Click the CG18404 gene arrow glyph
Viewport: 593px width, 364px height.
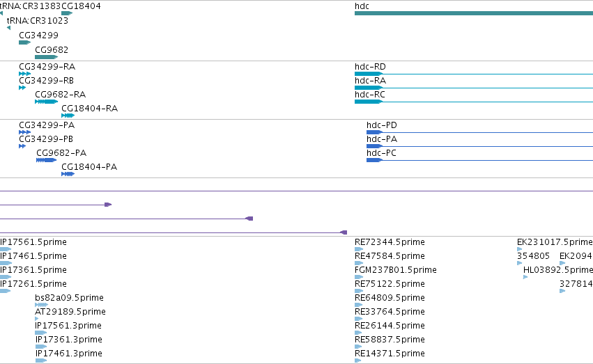click(x=67, y=13)
